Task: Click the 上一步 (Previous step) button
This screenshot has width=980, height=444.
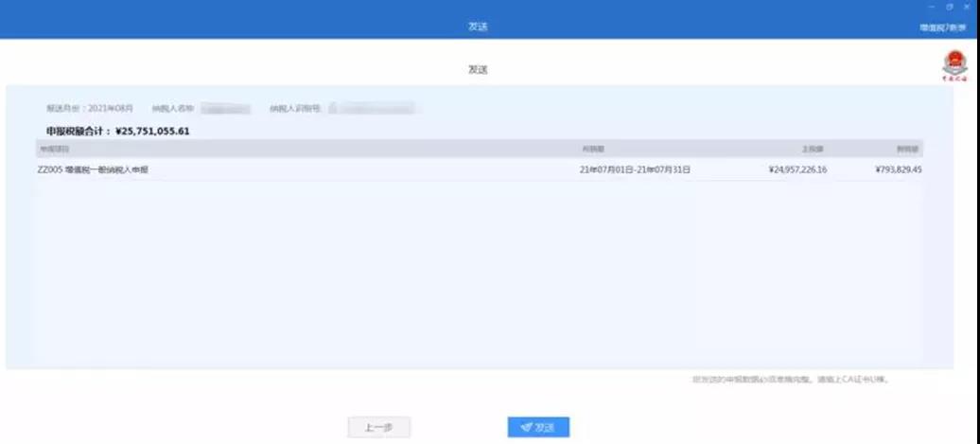Action: pyautogui.click(x=378, y=427)
